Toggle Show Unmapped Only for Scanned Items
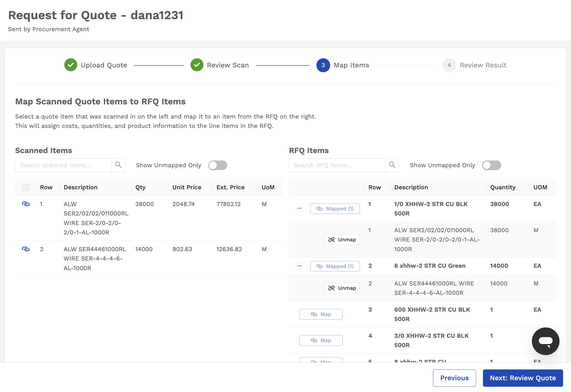This screenshot has width=571, height=392. pos(218,165)
